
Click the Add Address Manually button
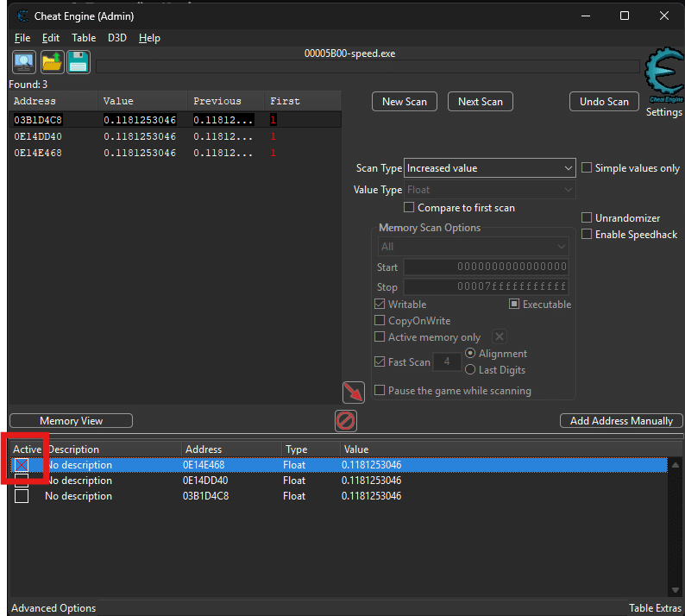pyautogui.click(x=621, y=421)
